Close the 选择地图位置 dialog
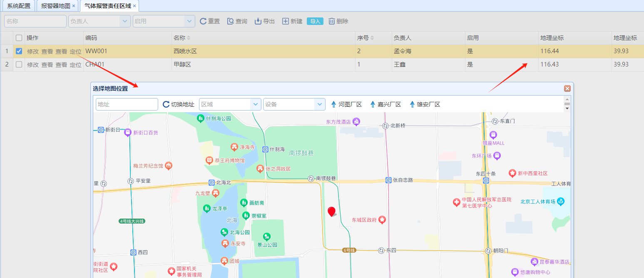This screenshot has width=644, height=278. (x=567, y=89)
